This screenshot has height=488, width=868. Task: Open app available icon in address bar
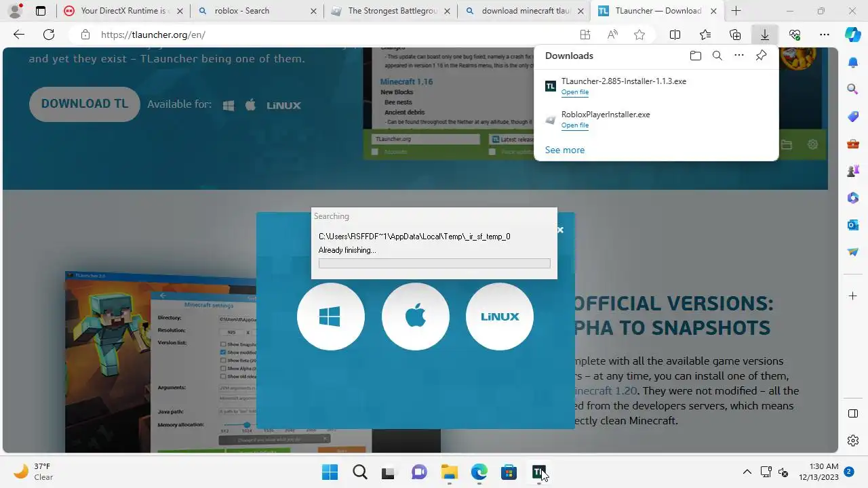point(585,35)
